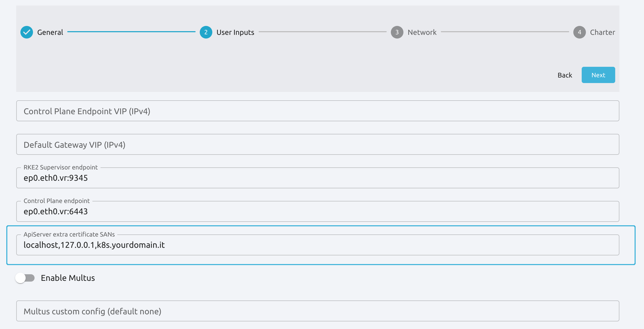Click the RKE2 Supervisor endpoint field
Screen dimensions: 644x329
318,178
